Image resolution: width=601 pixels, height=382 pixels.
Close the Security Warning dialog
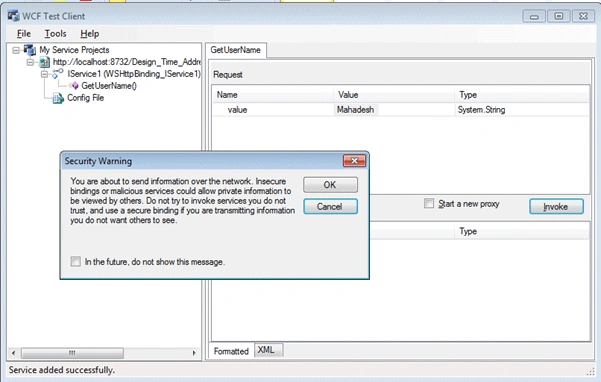pyautogui.click(x=354, y=161)
